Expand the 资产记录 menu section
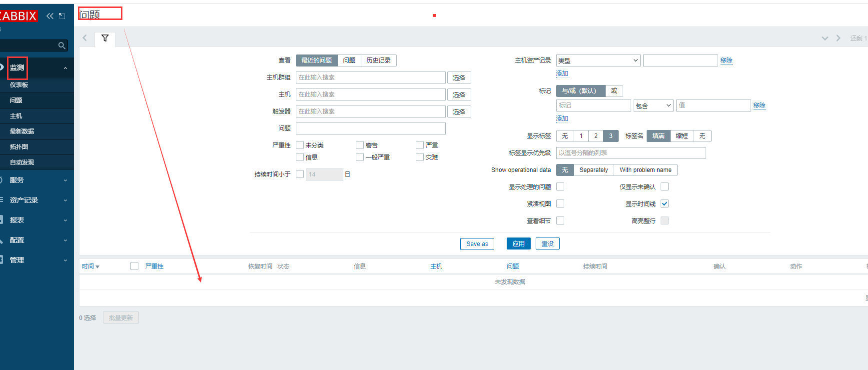868x370 pixels. click(37, 200)
